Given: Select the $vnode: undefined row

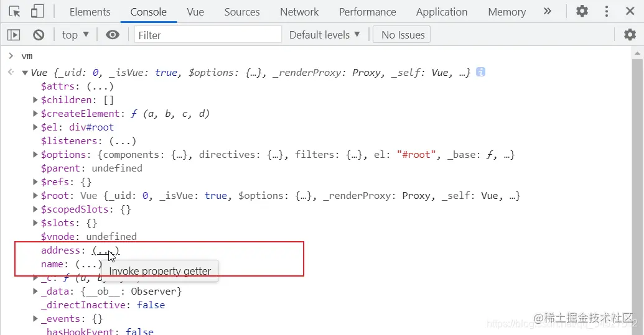Looking at the screenshot, I should pyautogui.click(x=89, y=237).
